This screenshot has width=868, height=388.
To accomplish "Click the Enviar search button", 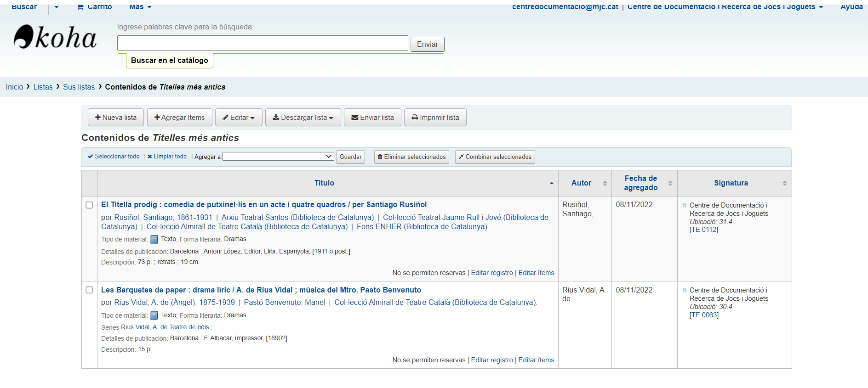I will click(x=428, y=44).
